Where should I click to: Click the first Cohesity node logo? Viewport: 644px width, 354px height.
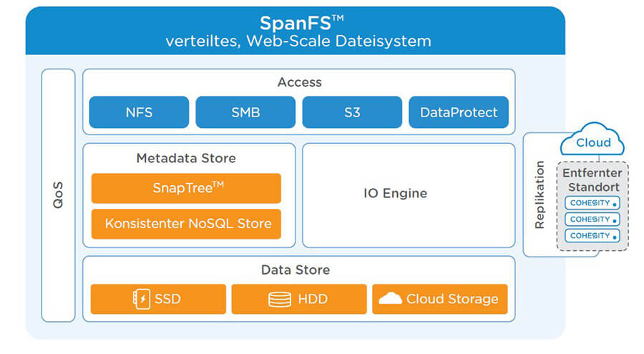tap(592, 203)
